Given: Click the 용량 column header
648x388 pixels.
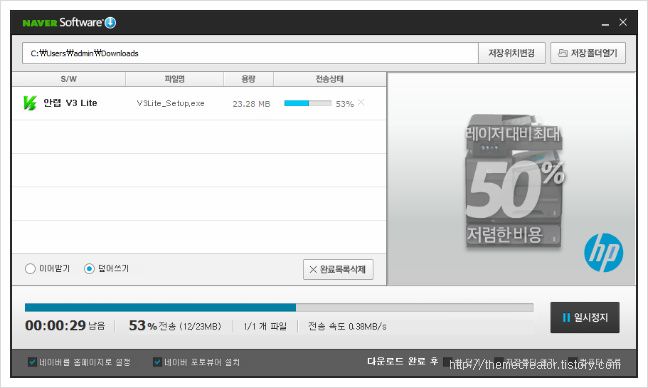Looking at the screenshot, I should coord(248,79).
